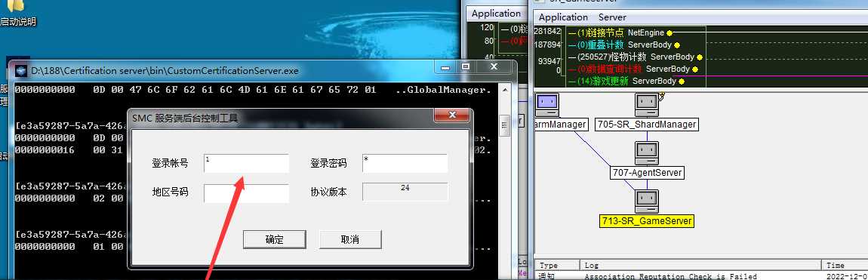This screenshot has height=280, width=868.
Task: Focus the 地区号码 region field
Action: (246, 193)
